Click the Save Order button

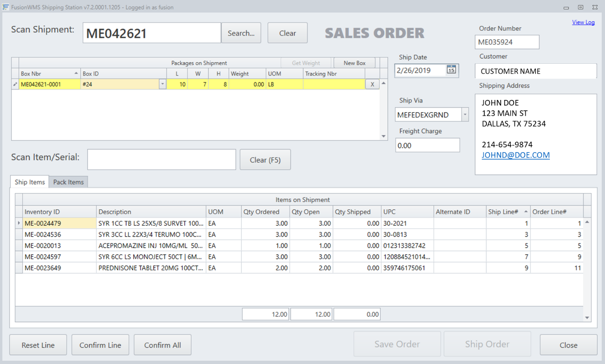397,344
